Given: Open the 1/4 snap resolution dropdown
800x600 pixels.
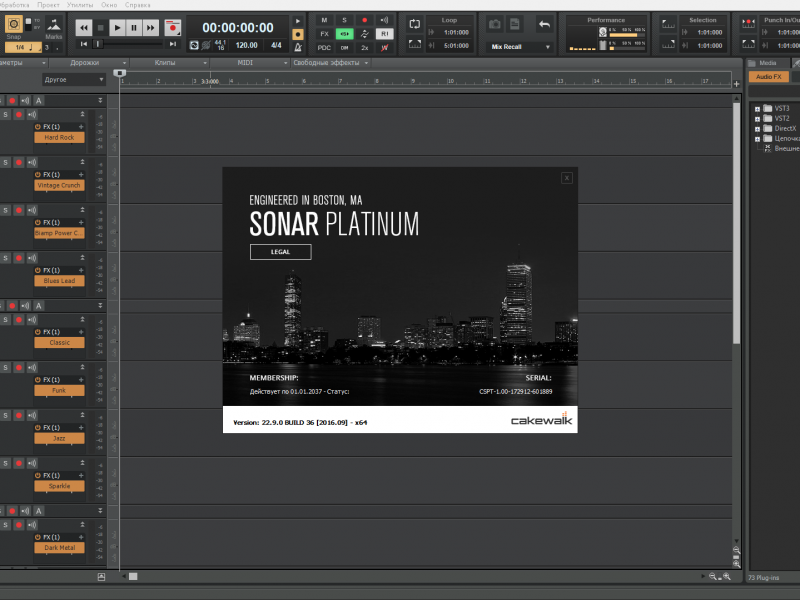Looking at the screenshot, I should tap(23, 47).
